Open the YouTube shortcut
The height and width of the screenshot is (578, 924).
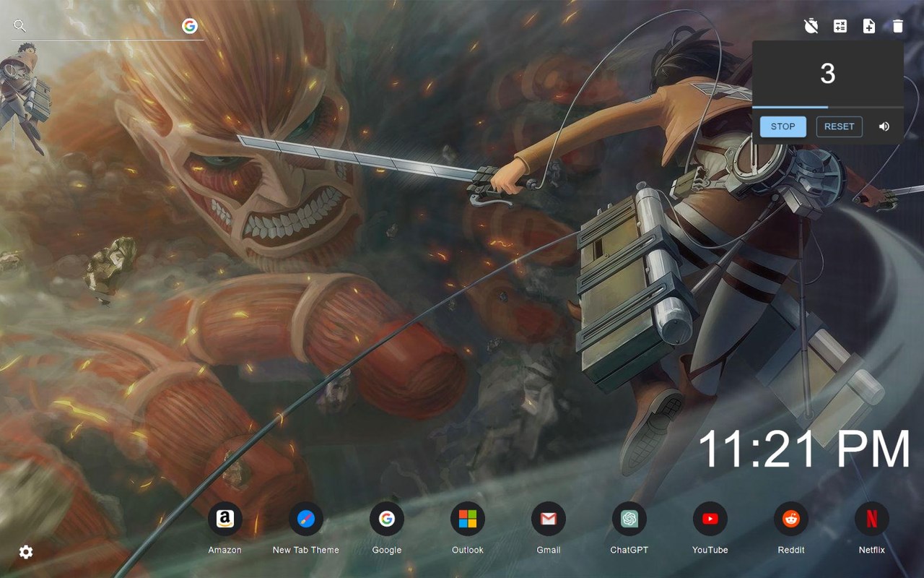[710, 529]
